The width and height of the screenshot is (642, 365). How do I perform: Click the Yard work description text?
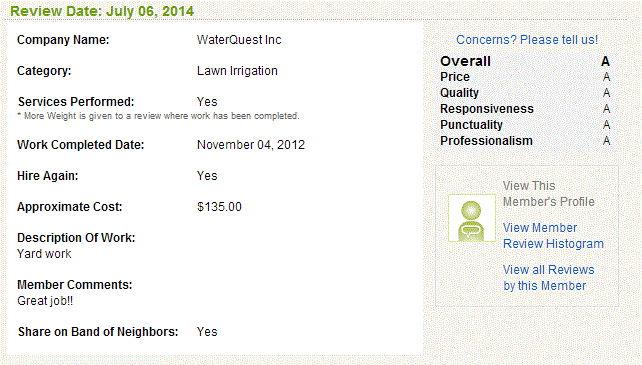coord(44,254)
